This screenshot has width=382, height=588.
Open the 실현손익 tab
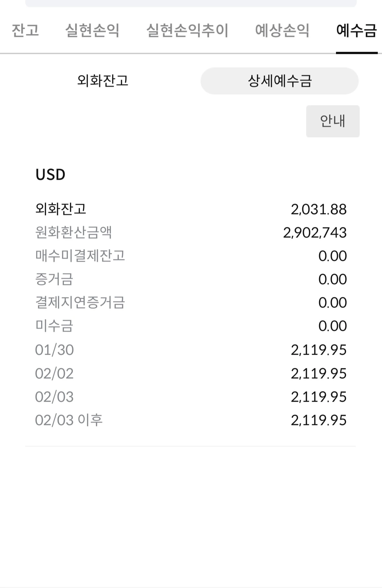point(92,30)
